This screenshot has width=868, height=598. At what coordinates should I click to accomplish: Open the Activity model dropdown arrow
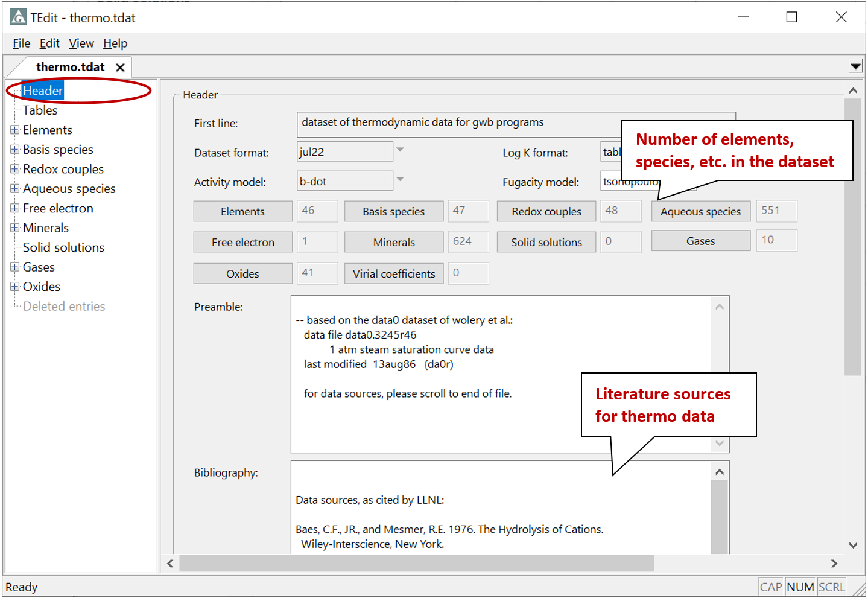pyautogui.click(x=400, y=179)
